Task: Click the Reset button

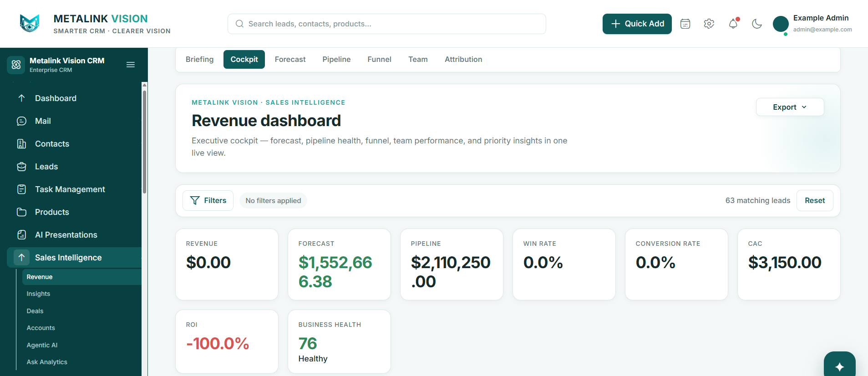Action: 815,201
